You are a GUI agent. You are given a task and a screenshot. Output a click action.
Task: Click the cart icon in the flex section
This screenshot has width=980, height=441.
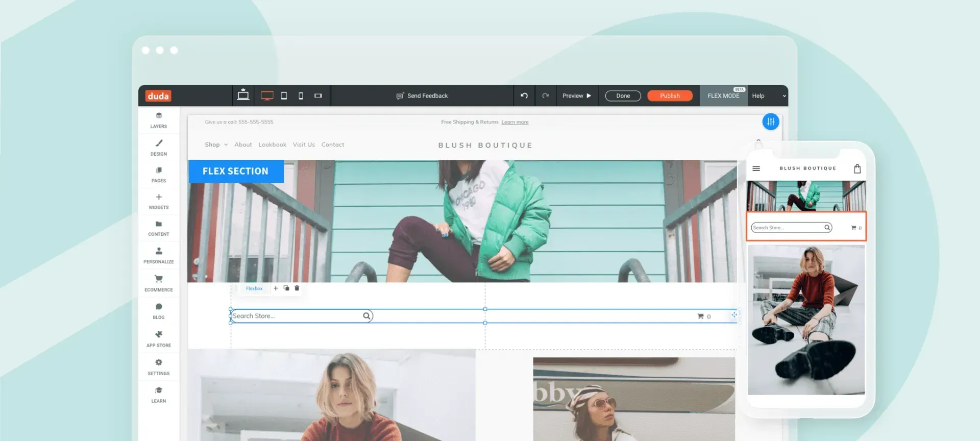click(701, 316)
